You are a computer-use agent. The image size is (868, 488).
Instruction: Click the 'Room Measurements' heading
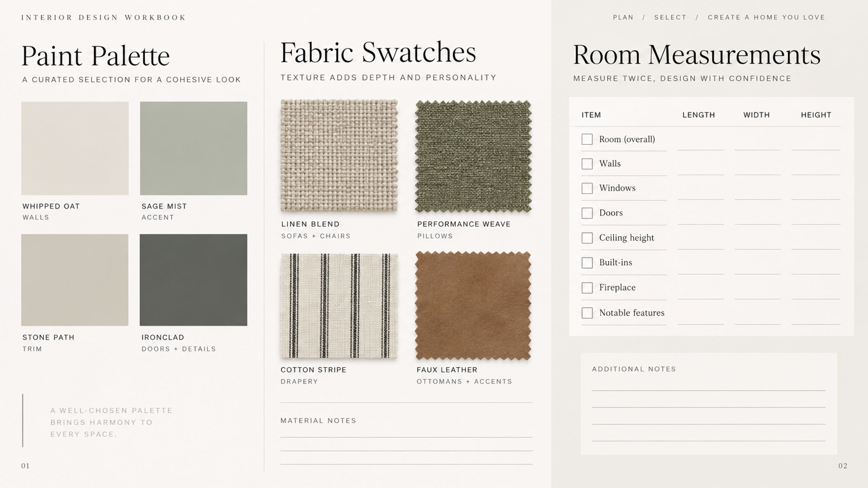click(x=697, y=54)
